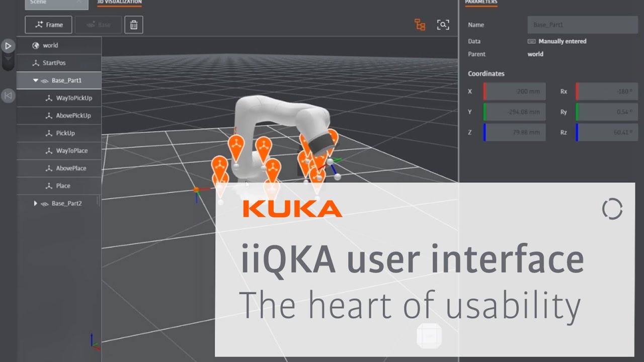The width and height of the screenshot is (644, 362).
Task: Click the Base_Part1 label in tree
Action: click(x=66, y=80)
